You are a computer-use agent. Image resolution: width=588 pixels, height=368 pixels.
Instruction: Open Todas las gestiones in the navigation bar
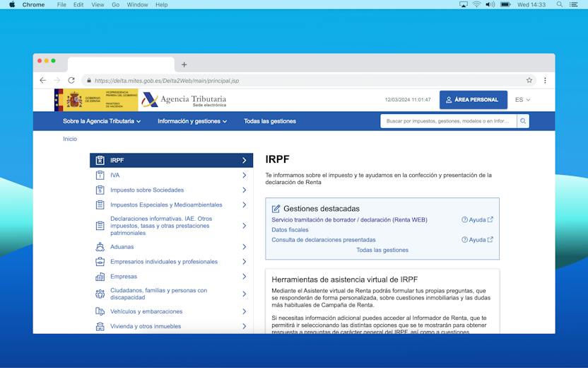(270, 121)
